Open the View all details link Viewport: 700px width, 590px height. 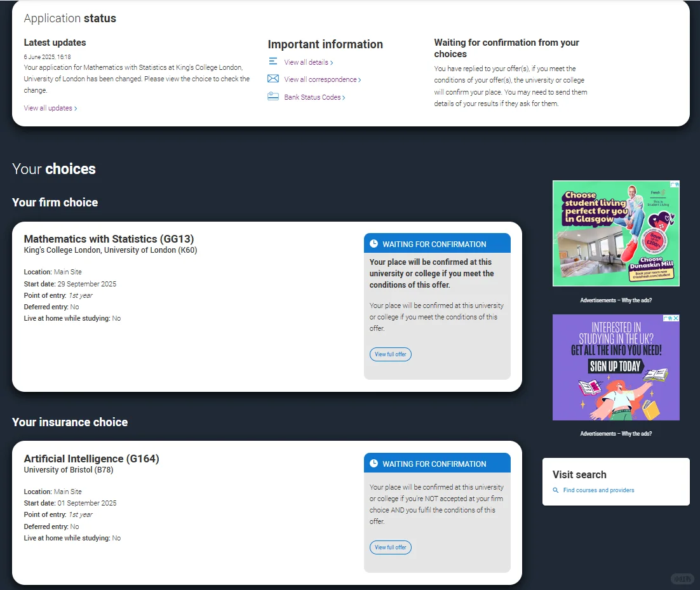click(x=309, y=62)
